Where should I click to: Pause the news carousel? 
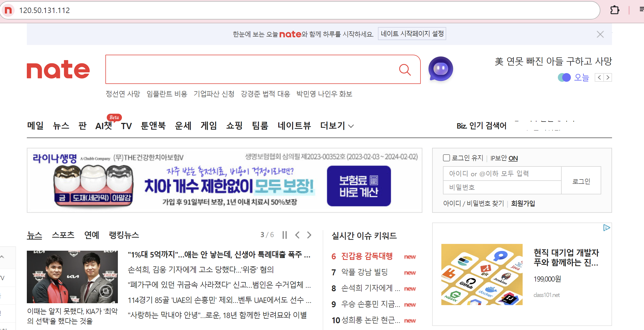284,235
